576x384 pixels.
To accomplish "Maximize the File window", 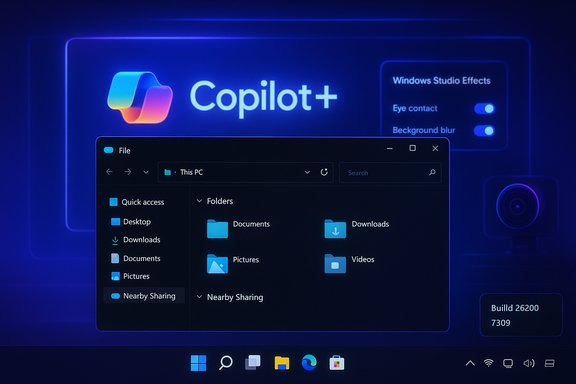I will pyautogui.click(x=413, y=148).
